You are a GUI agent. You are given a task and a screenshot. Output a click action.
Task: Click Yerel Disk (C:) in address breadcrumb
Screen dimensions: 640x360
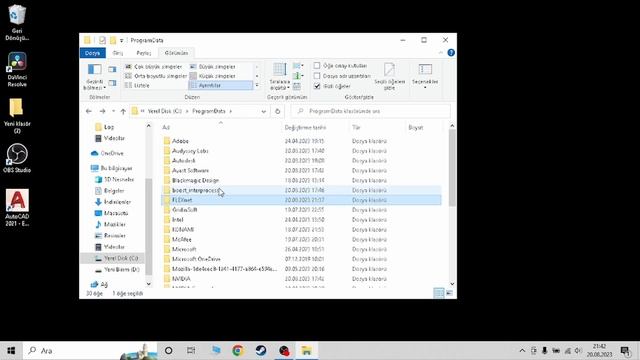[164, 111]
